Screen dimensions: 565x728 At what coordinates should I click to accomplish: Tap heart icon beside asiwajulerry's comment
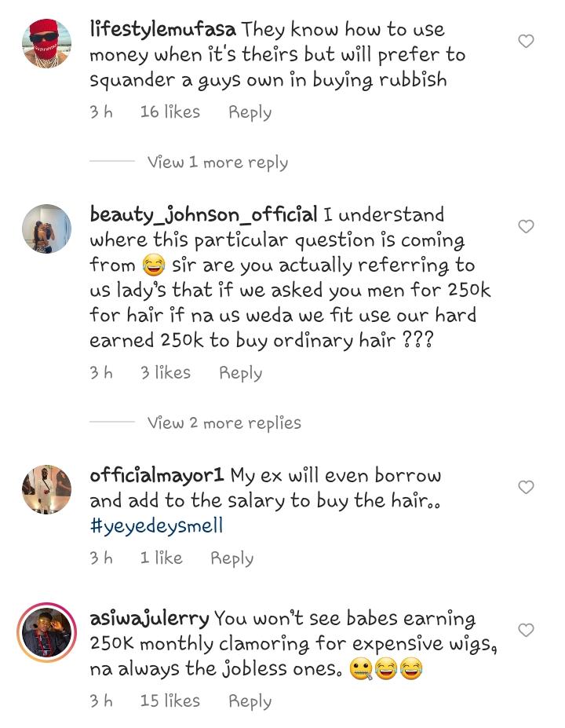(x=526, y=630)
